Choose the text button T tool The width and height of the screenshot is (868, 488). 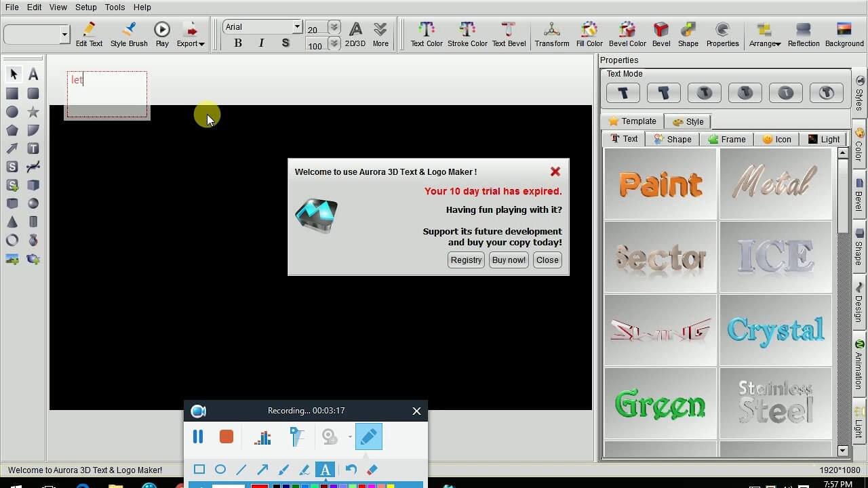33,148
